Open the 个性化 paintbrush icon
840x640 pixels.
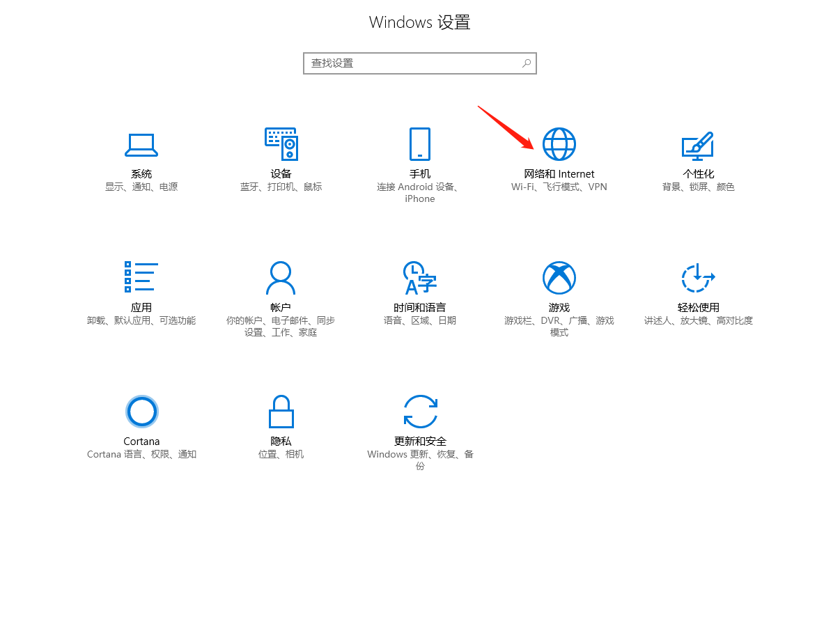698,145
